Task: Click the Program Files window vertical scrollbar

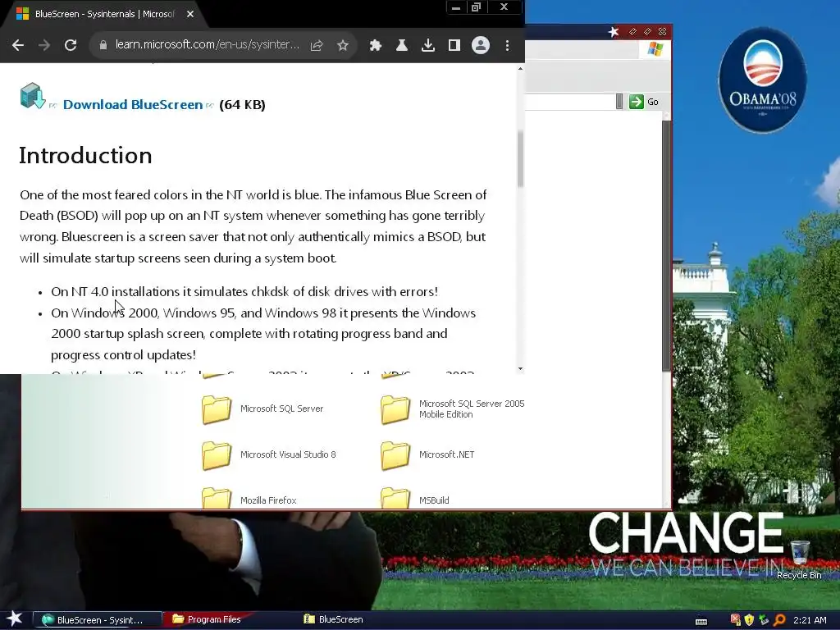Action: tap(666, 245)
